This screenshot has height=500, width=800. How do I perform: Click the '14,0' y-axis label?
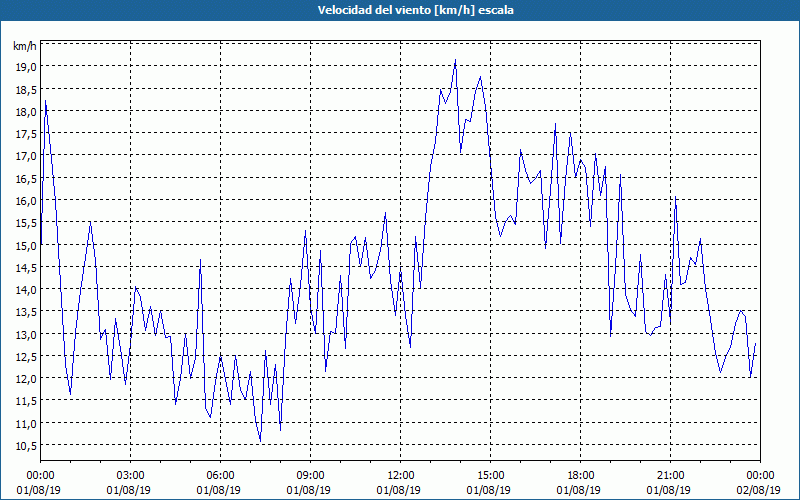(x=27, y=290)
